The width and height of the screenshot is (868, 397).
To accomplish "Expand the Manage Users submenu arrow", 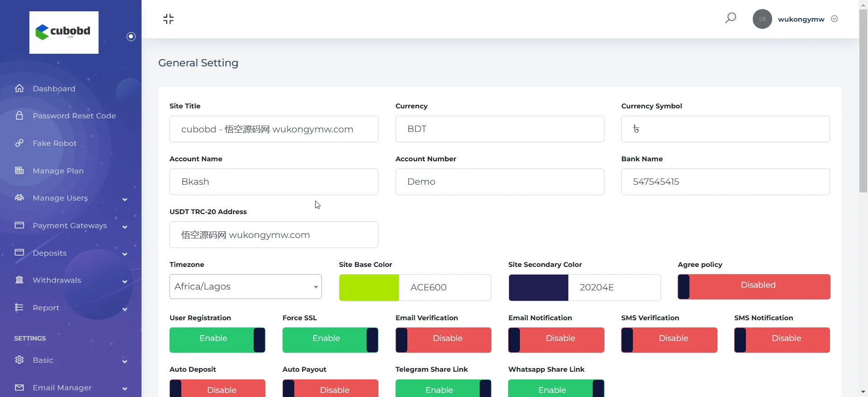I will click(x=125, y=199).
